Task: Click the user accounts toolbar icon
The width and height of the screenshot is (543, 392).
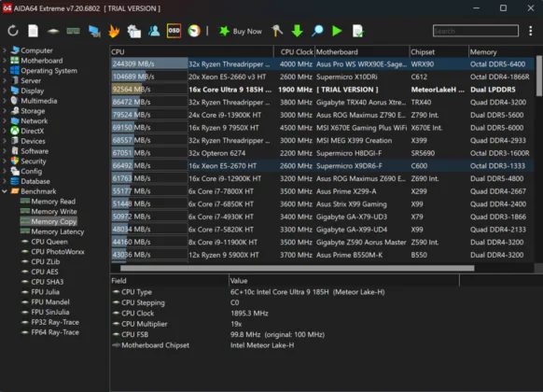Action: (154, 31)
